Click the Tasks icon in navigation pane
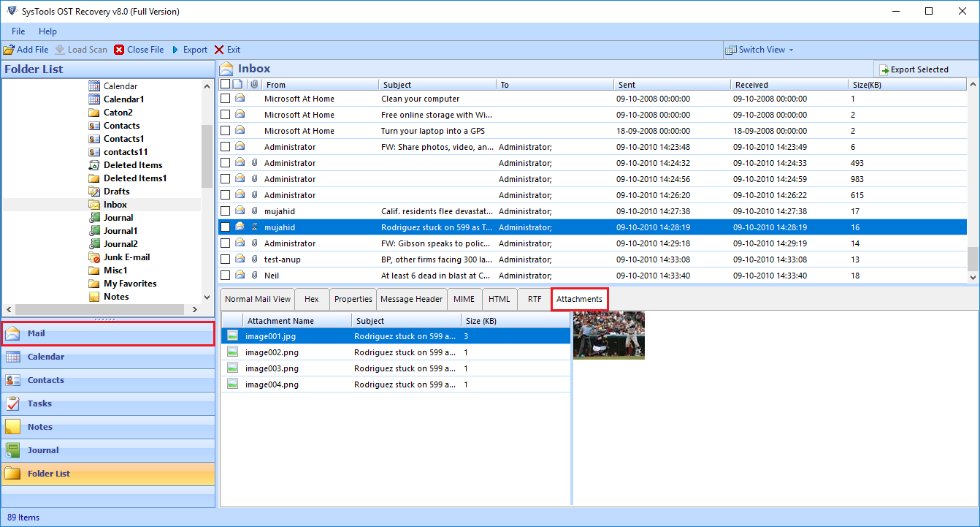Screen dimensions: 980x527 (x=13, y=403)
